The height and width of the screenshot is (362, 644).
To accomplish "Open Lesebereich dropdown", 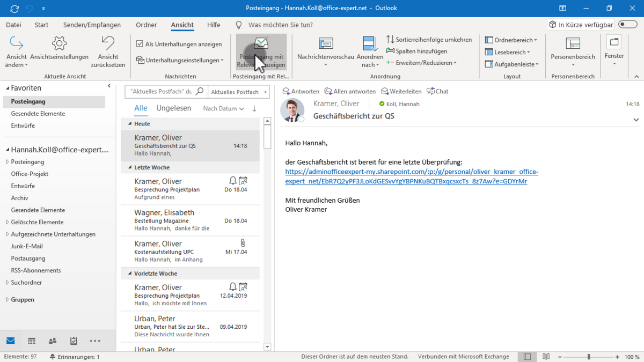I will pyautogui.click(x=508, y=52).
